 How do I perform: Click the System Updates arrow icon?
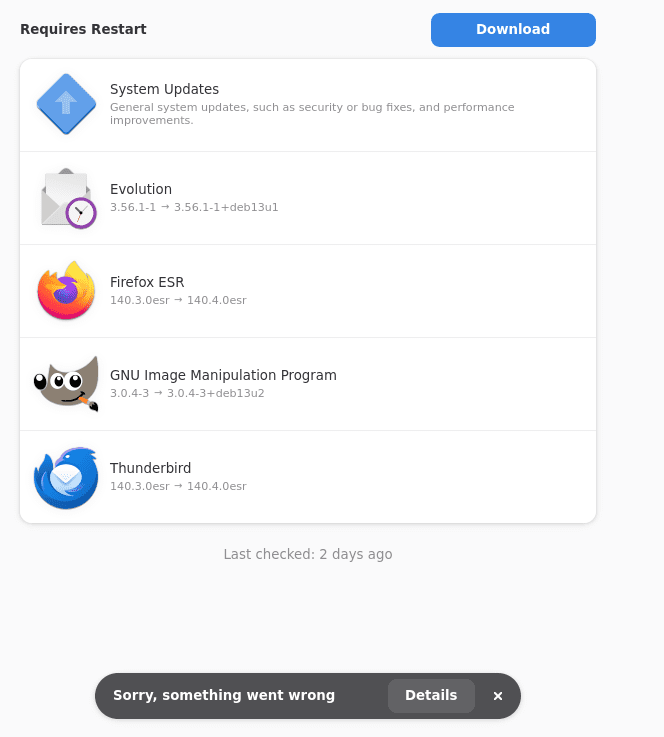pyautogui.click(x=66, y=104)
